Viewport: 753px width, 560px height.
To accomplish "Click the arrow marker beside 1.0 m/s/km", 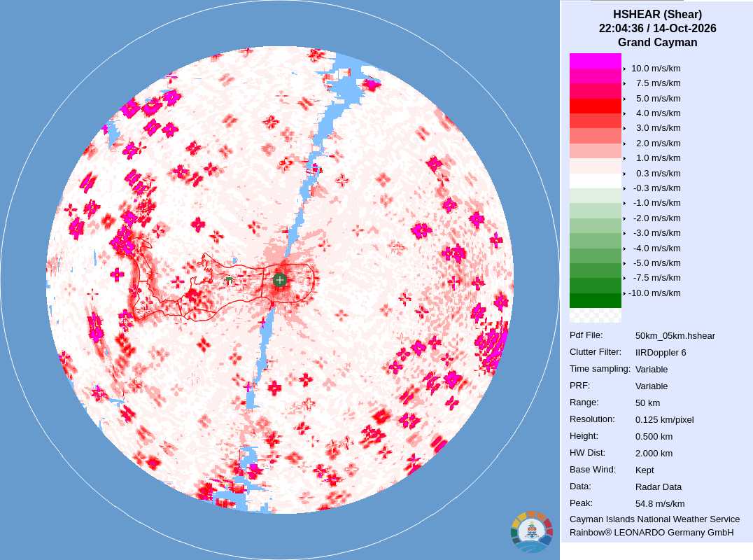I will click(x=624, y=158).
